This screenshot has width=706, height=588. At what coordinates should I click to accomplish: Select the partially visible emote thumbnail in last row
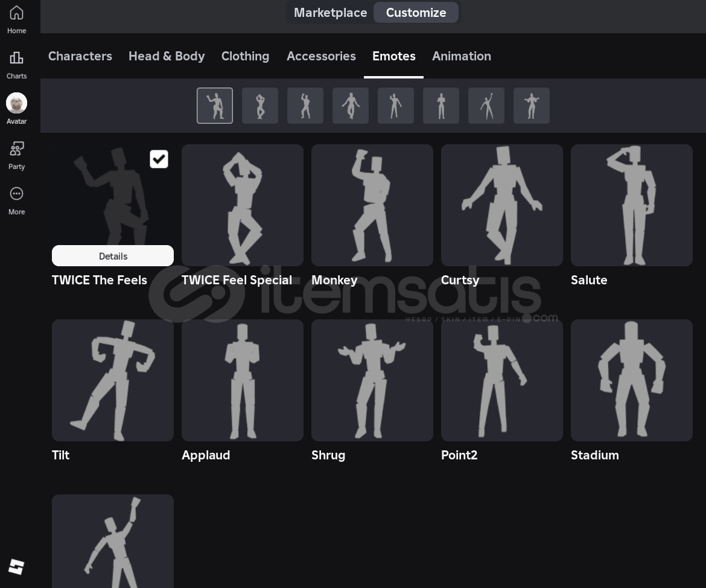point(113,541)
